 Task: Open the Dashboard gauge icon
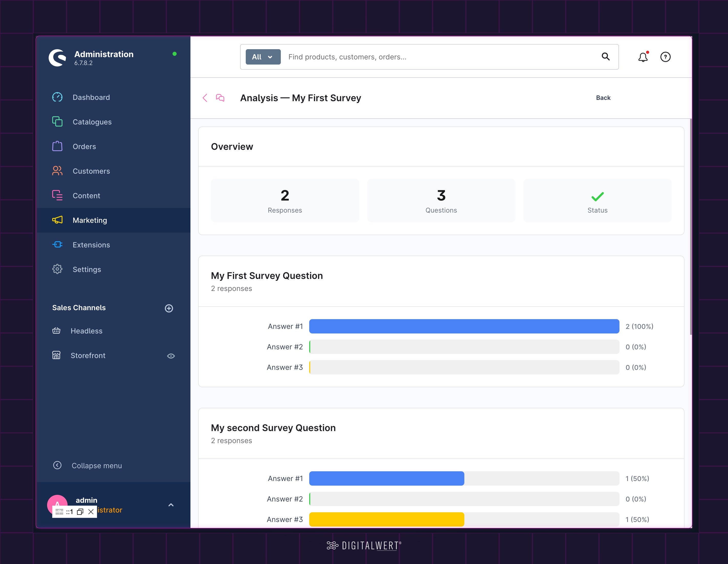57,97
